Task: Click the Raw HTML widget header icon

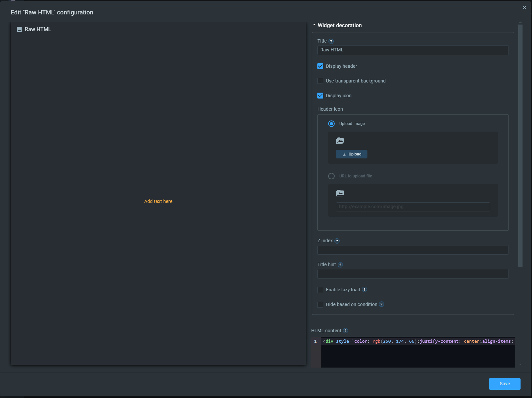Action: pyautogui.click(x=19, y=29)
